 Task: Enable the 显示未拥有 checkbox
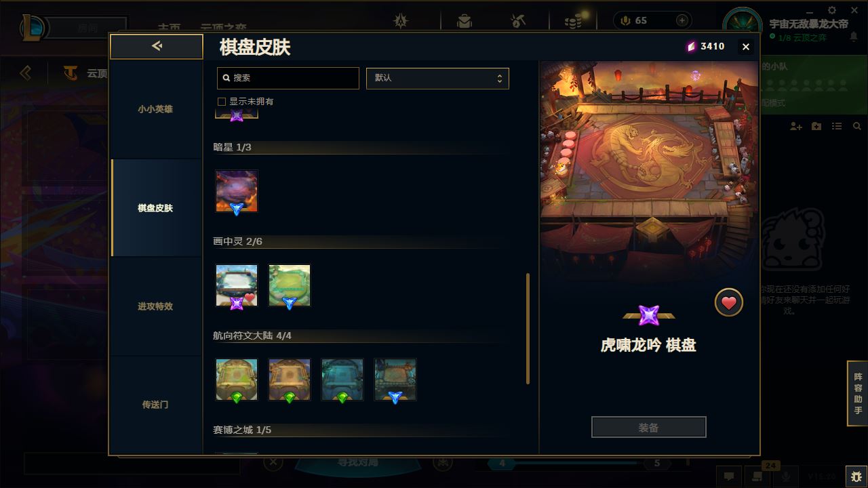pos(221,102)
